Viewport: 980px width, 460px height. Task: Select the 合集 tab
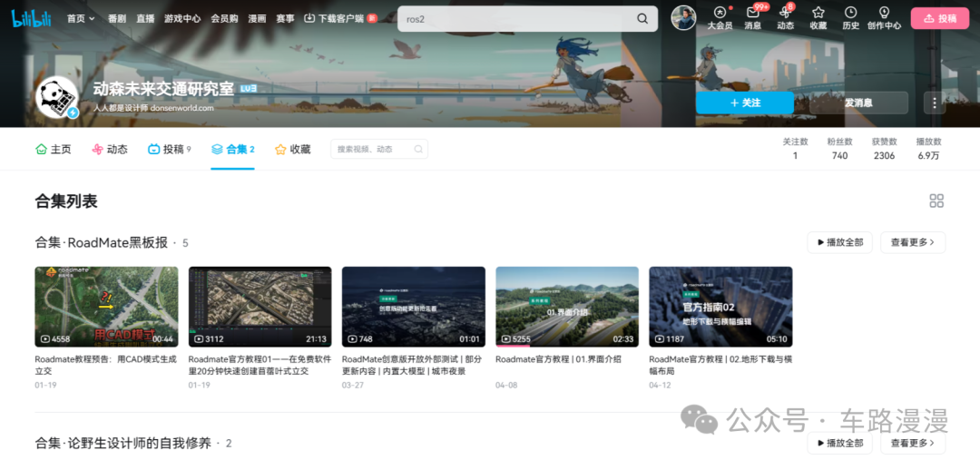(x=232, y=150)
